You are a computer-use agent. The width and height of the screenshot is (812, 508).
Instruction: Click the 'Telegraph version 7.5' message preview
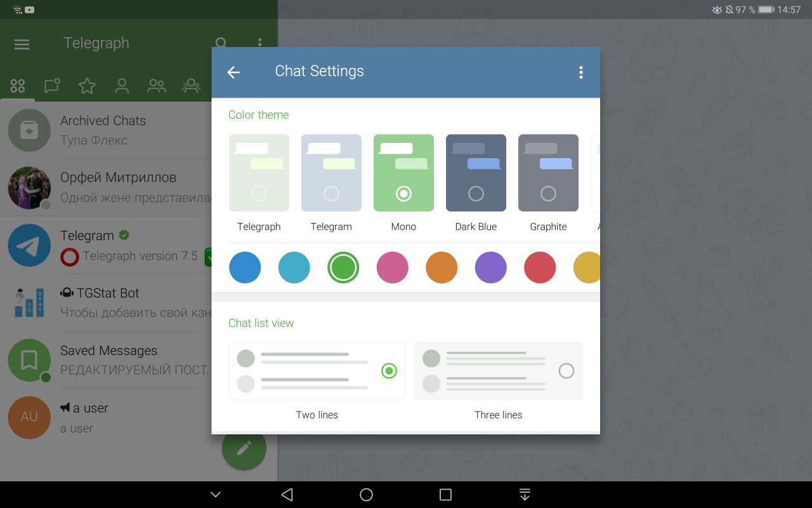140,256
